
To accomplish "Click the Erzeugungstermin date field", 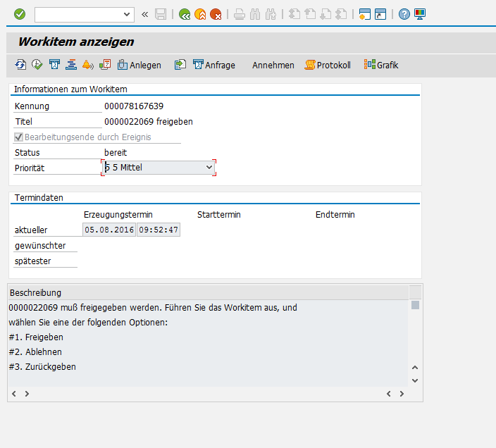I will [x=108, y=230].
